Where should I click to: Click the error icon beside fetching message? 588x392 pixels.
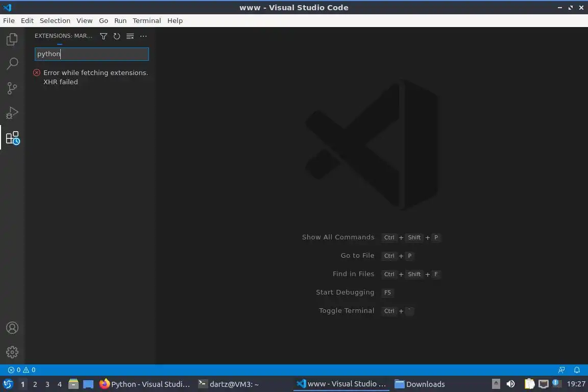click(37, 72)
